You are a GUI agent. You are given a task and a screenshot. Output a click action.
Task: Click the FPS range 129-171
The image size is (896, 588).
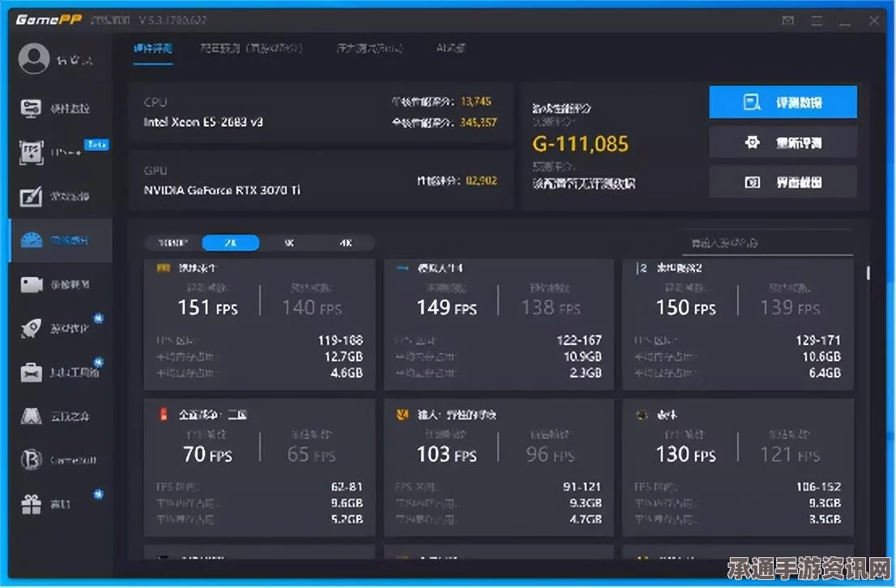(x=817, y=341)
